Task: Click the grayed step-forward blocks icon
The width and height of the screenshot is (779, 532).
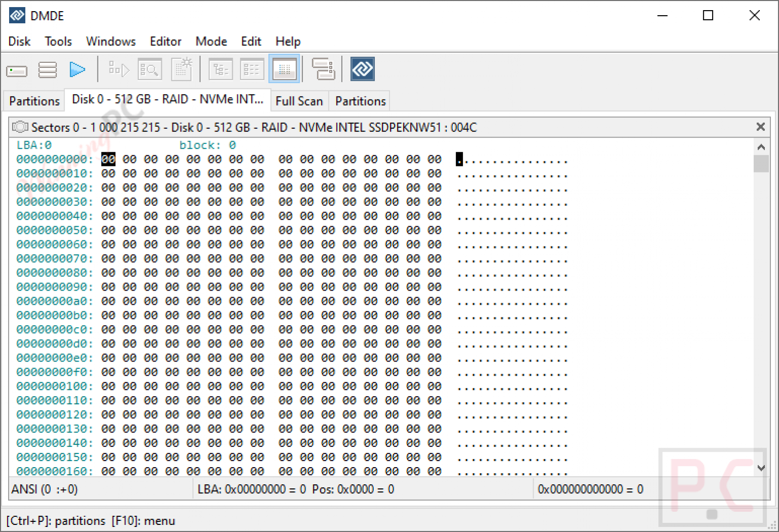Action: 119,69
